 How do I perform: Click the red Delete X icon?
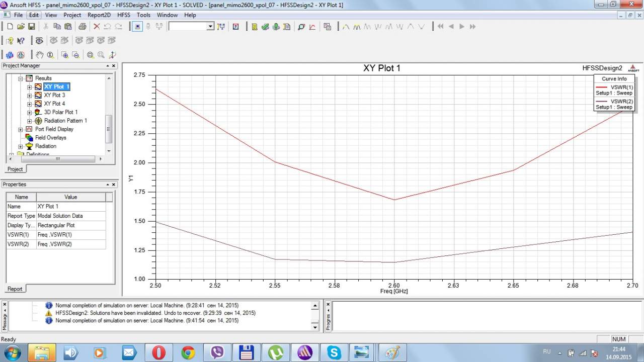point(97,27)
